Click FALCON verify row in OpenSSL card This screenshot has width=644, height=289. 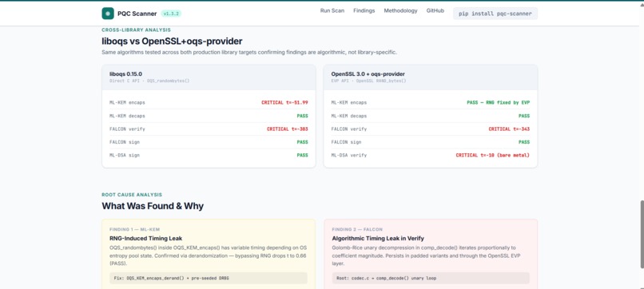tap(431, 129)
